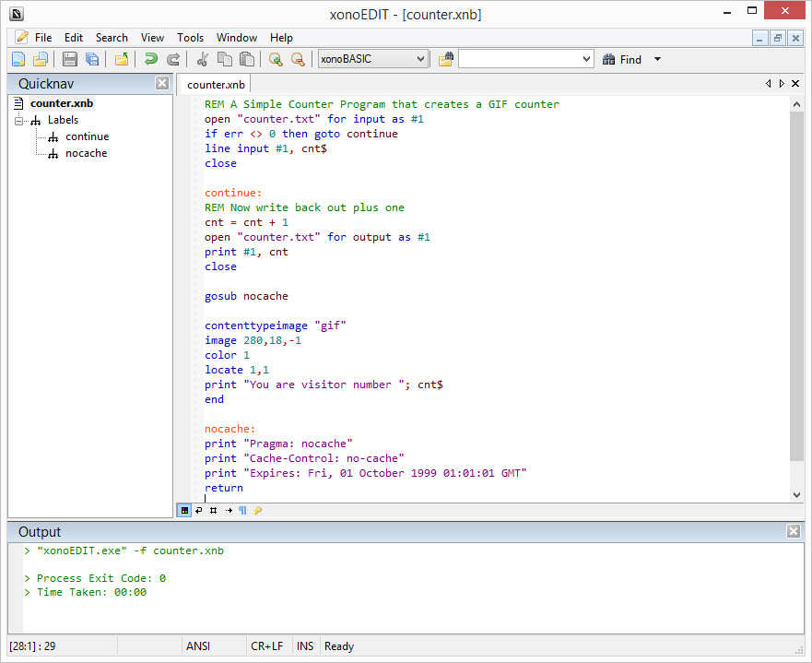
Task: Minimize the inner document window
Action: 759,38
